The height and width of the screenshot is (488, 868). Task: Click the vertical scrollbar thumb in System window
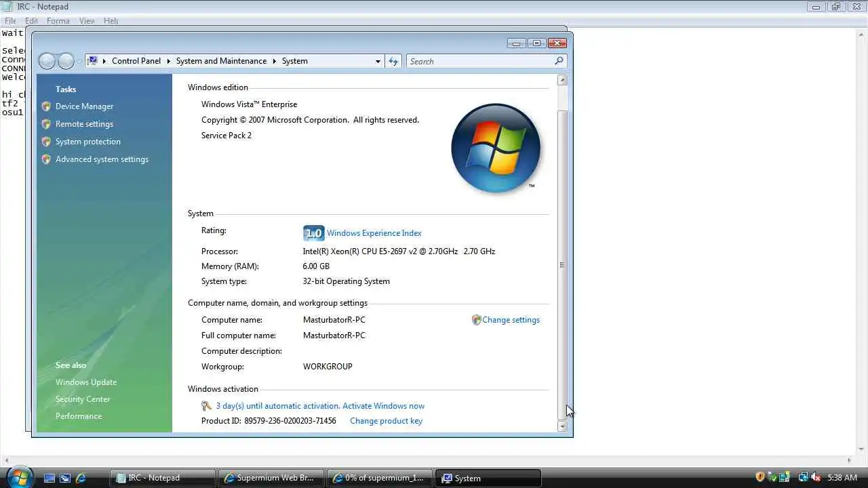(562, 265)
